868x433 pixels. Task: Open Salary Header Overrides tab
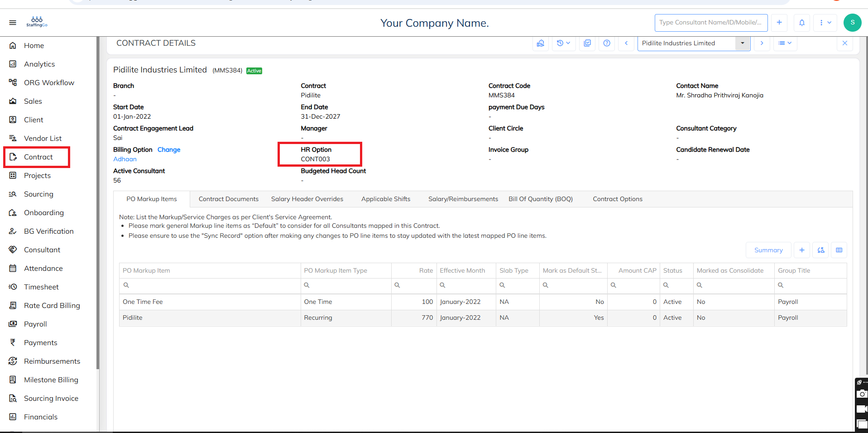[307, 199]
